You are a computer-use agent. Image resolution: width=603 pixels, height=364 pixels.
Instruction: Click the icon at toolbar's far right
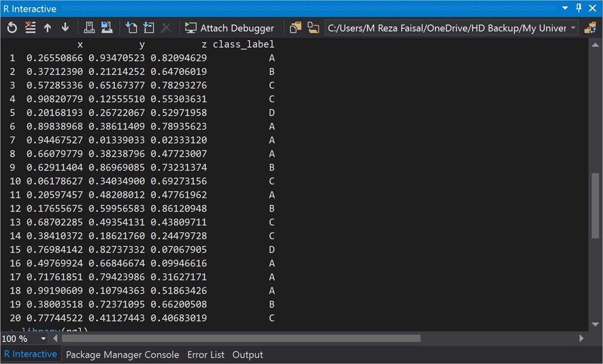[x=589, y=28]
